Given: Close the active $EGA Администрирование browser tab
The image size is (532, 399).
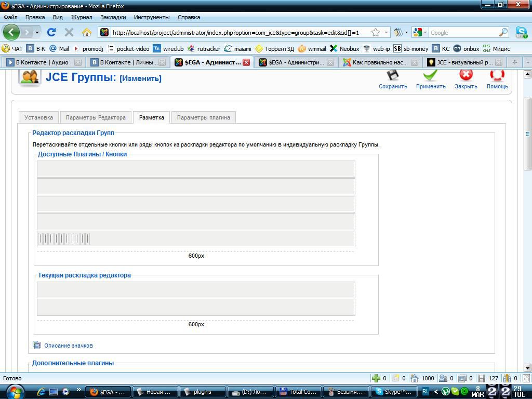Looking at the screenshot, I should coord(246,62).
